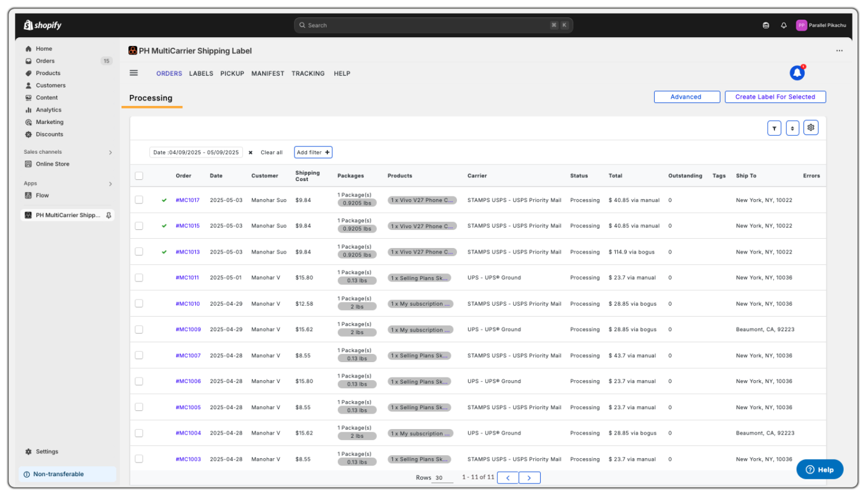Click the sort arrows icon button

click(792, 128)
